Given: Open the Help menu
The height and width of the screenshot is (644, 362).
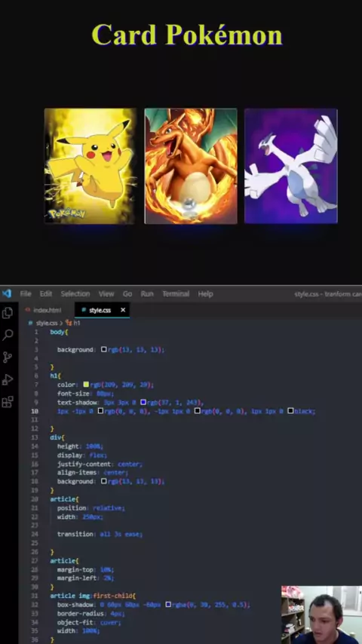Looking at the screenshot, I should click(x=205, y=293).
